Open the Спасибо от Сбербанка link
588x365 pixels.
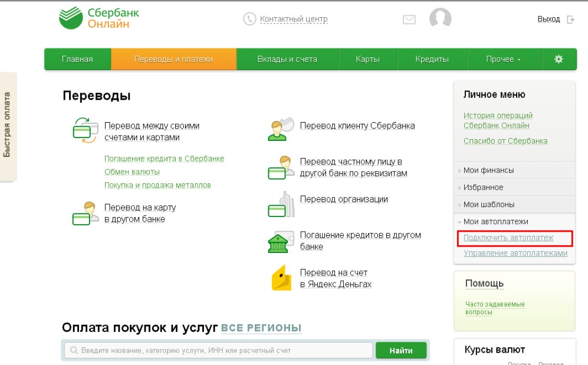(505, 142)
